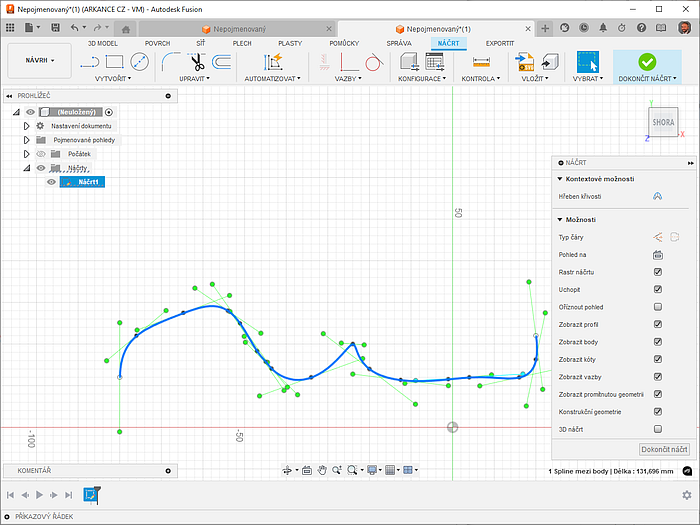
Task: Click the Hřeben křivosti curvature icon
Action: (x=657, y=196)
